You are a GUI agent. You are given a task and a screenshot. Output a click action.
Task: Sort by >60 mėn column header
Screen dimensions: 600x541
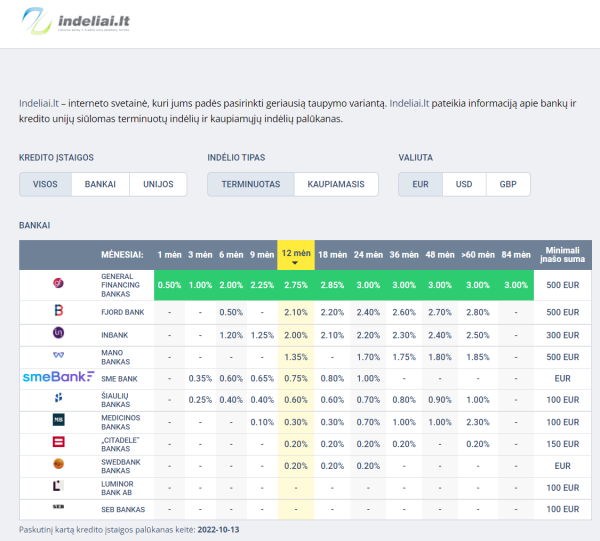tap(478, 255)
